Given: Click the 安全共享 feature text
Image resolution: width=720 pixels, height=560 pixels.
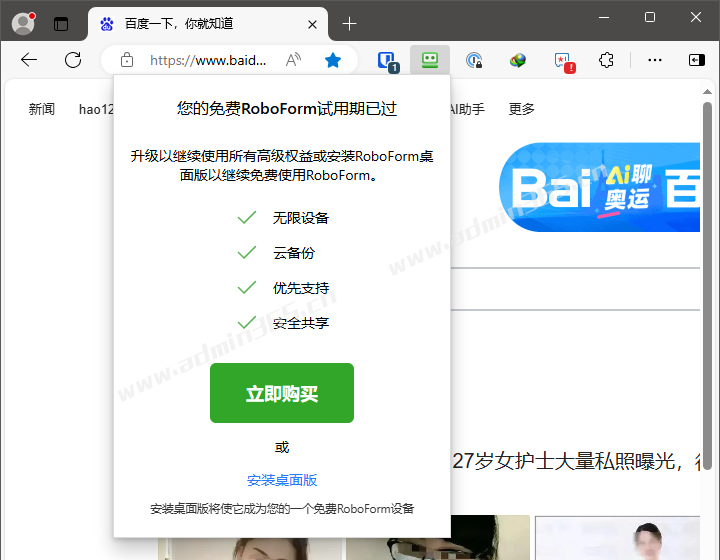Looking at the screenshot, I should point(301,323).
